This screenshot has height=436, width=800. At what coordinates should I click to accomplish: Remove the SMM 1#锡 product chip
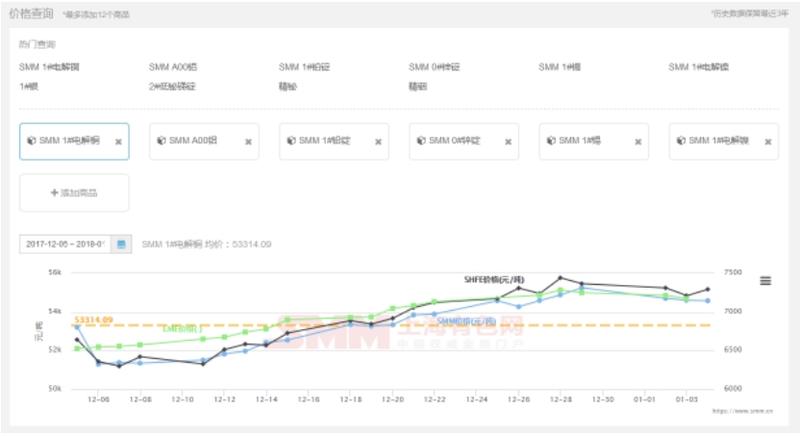coord(638,142)
